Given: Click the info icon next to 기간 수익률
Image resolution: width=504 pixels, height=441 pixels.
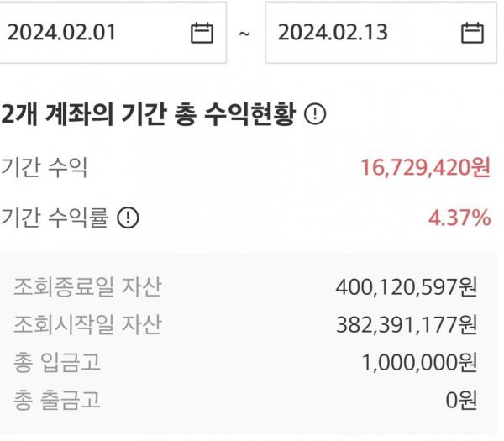Looking at the screenshot, I should tap(128, 218).
